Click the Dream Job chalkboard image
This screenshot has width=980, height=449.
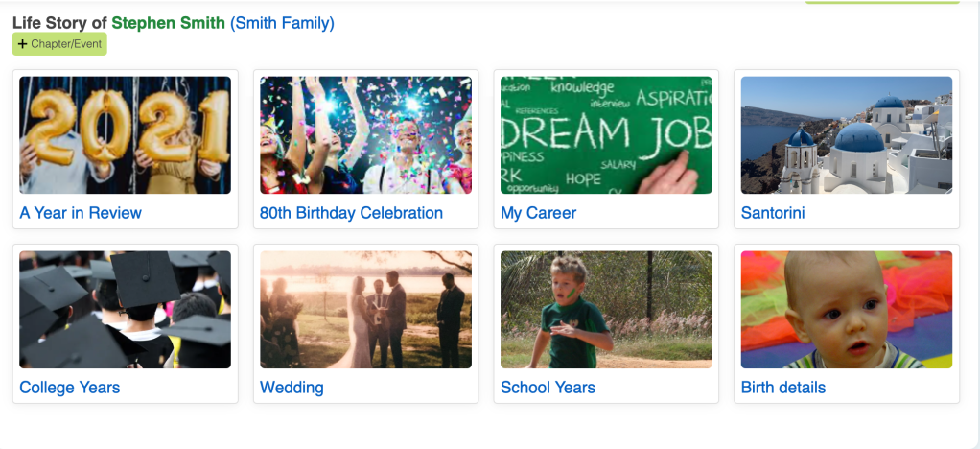click(606, 135)
